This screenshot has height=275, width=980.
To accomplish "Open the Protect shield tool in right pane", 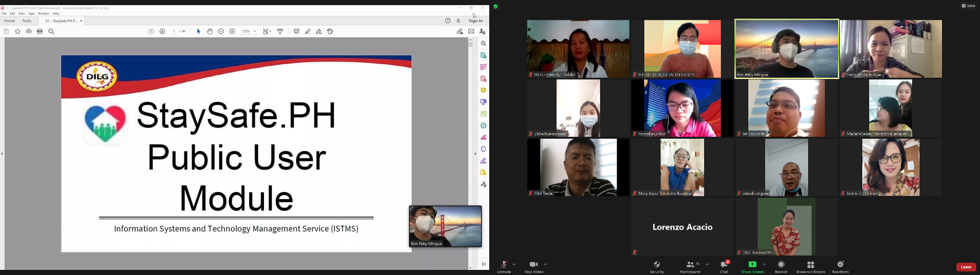I will (483, 149).
